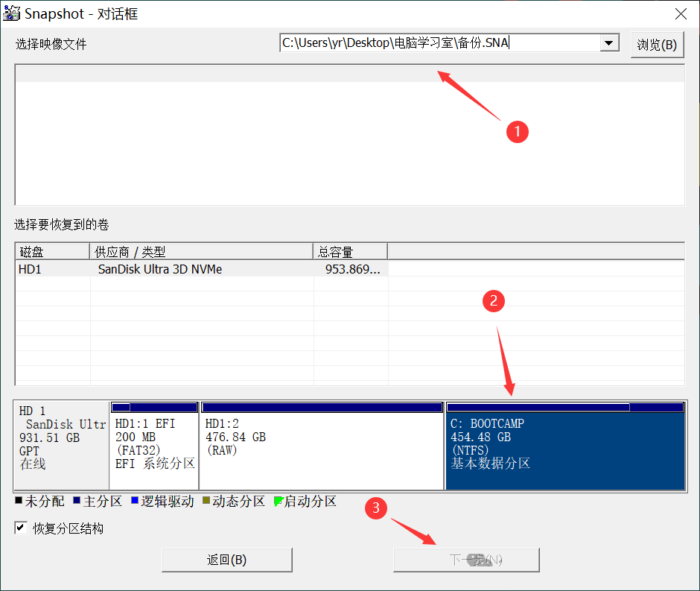
Task: Click the 下一步(N) next button
Action: click(x=466, y=560)
